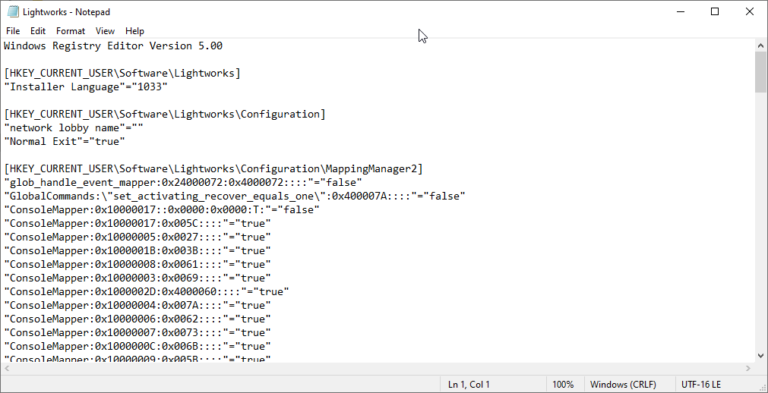Click the Windows Registry Editor Version line
This screenshot has height=393, width=768.
[x=113, y=46]
